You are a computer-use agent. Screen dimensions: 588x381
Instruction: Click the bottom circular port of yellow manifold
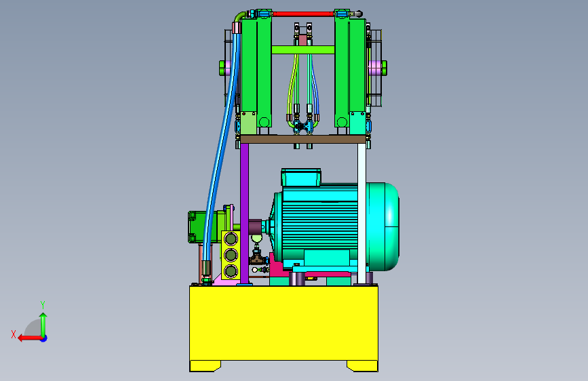point(231,270)
